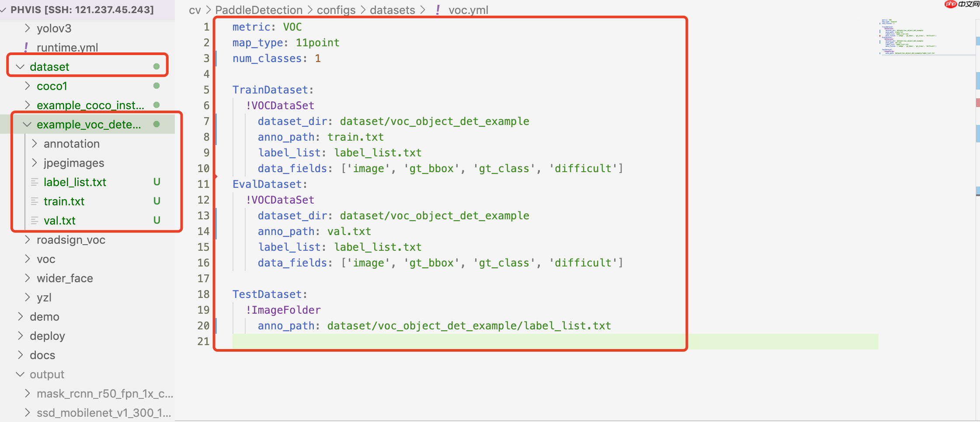980x422 pixels.
Task: Expand the annotation folder
Action: pyautogui.click(x=35, y=144)
